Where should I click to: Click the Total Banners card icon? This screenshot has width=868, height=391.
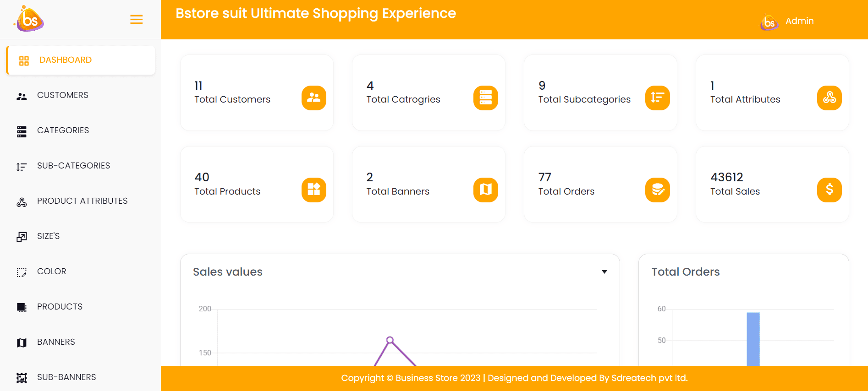[x=486, y=190]
